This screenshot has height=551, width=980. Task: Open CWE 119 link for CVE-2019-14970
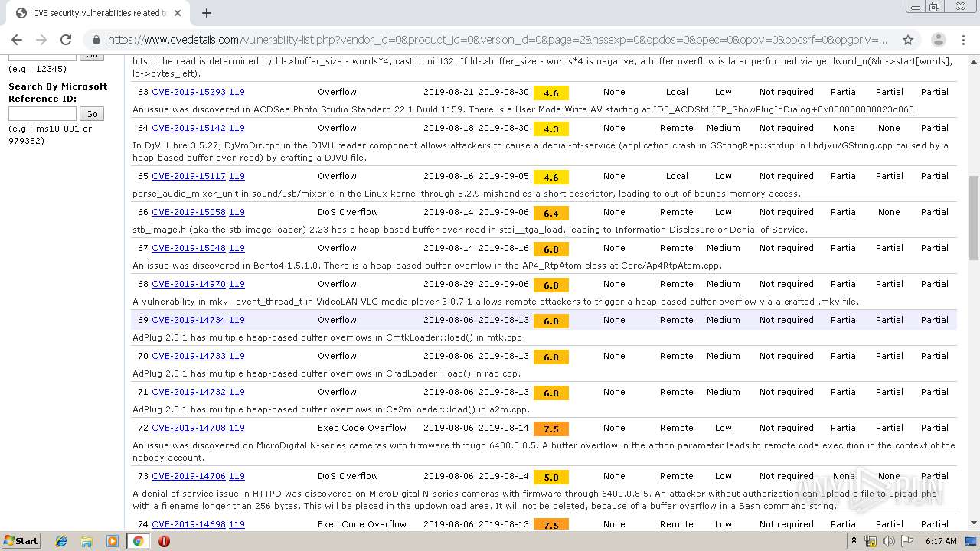click(x=237, y=284)
